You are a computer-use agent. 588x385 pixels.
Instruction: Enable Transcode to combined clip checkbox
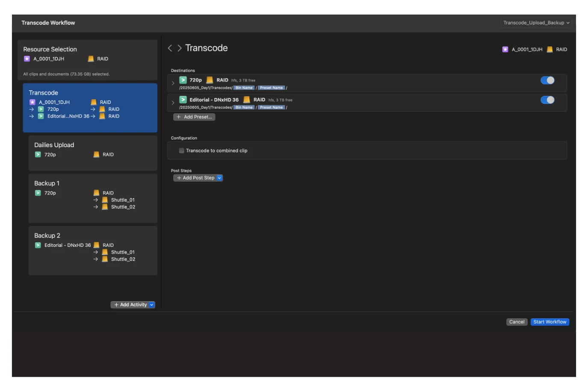click(182, 151)
